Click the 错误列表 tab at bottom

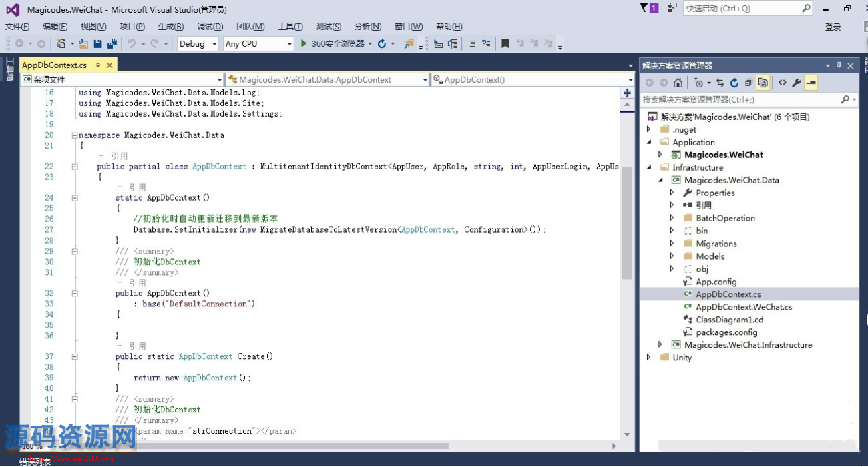(35, 461)
